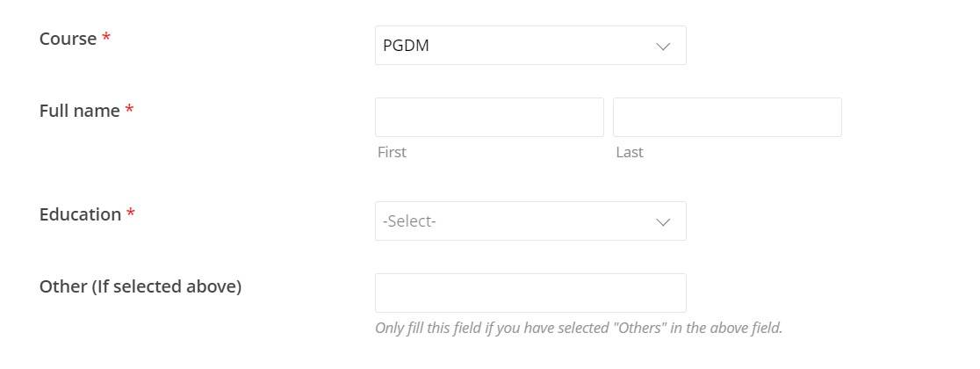Click the Course dropdown chevron arrow
Screen dimensions: 980x369
click(x=664, y=46)
